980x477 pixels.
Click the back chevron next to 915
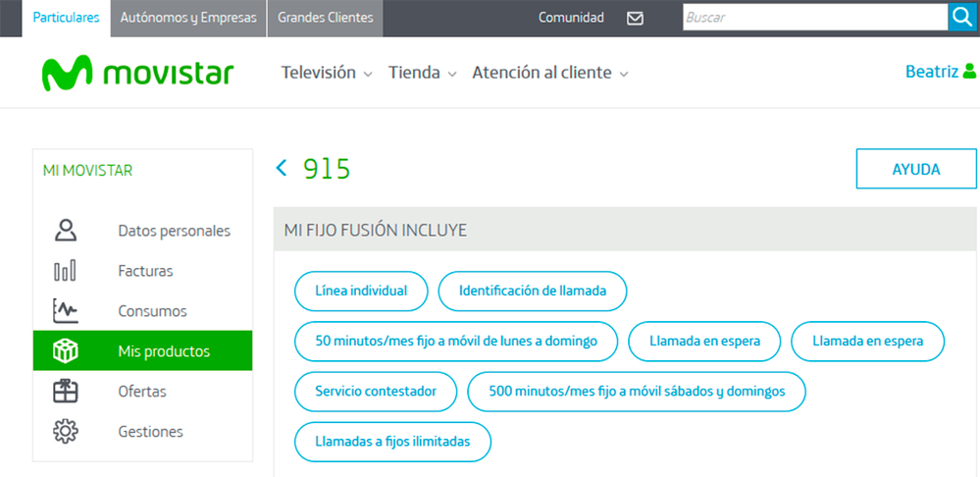(282, 168)
